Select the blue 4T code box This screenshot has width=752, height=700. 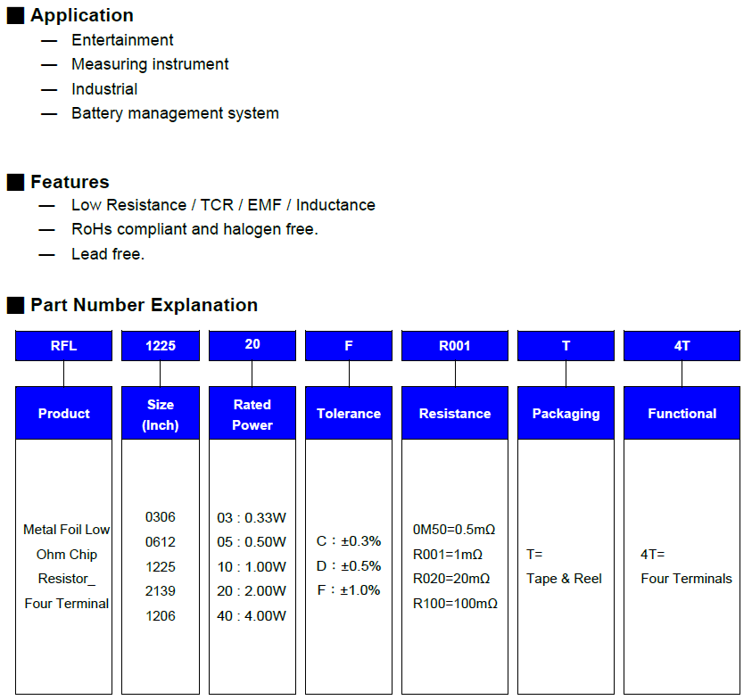click(682, 346)
